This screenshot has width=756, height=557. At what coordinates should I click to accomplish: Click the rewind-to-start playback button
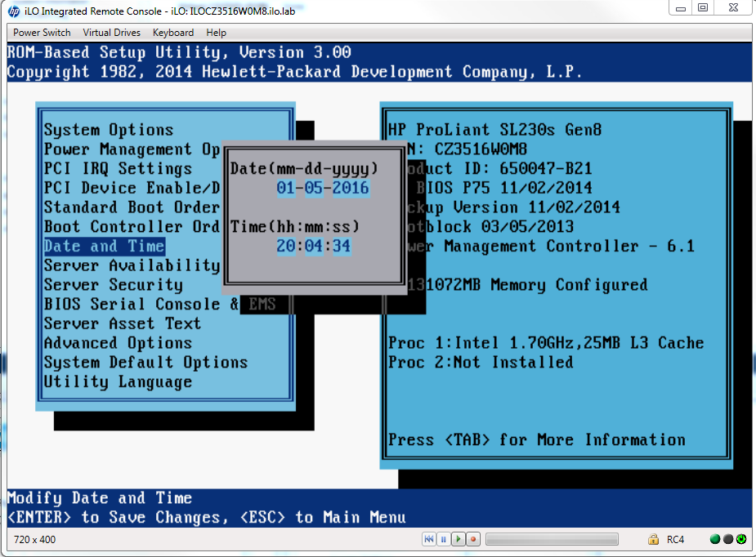428,539
